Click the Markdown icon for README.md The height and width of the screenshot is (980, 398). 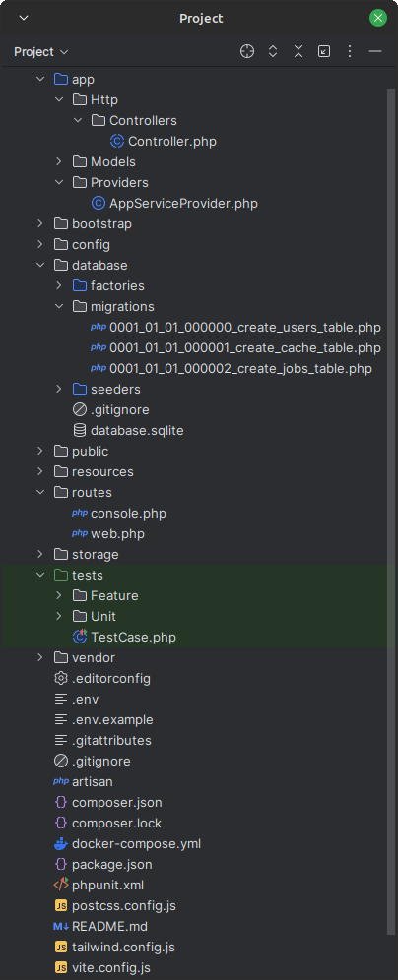pos(61,926)
